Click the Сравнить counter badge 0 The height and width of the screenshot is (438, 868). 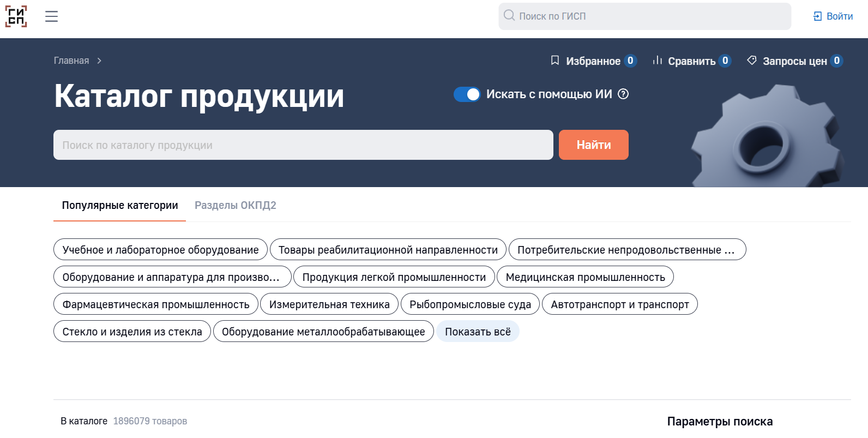tap(725, 61)
